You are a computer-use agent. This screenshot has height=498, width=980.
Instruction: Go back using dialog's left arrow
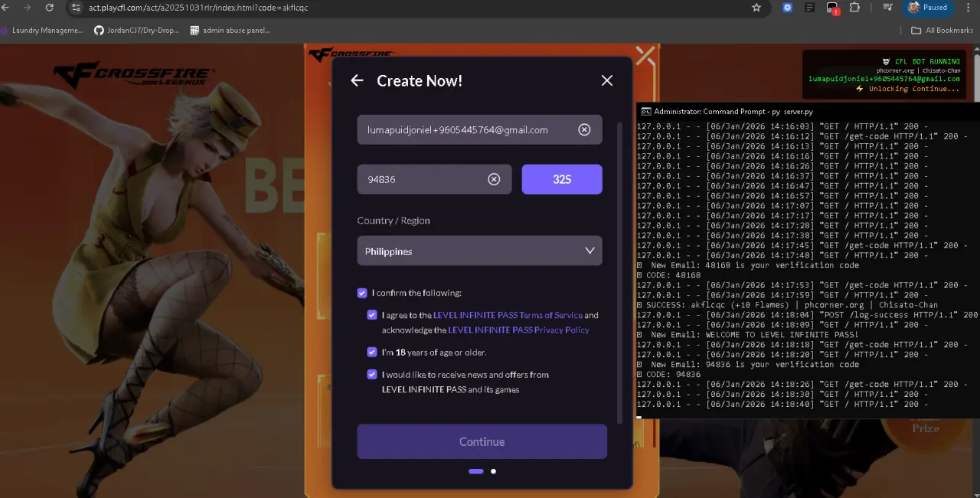click(x=357, y=80)
